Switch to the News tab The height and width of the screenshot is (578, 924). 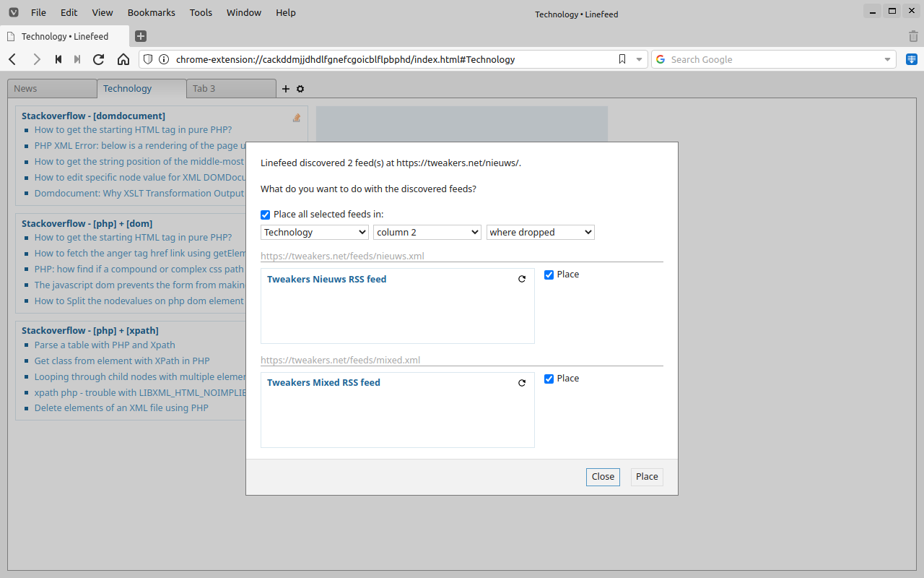(52, 89)
